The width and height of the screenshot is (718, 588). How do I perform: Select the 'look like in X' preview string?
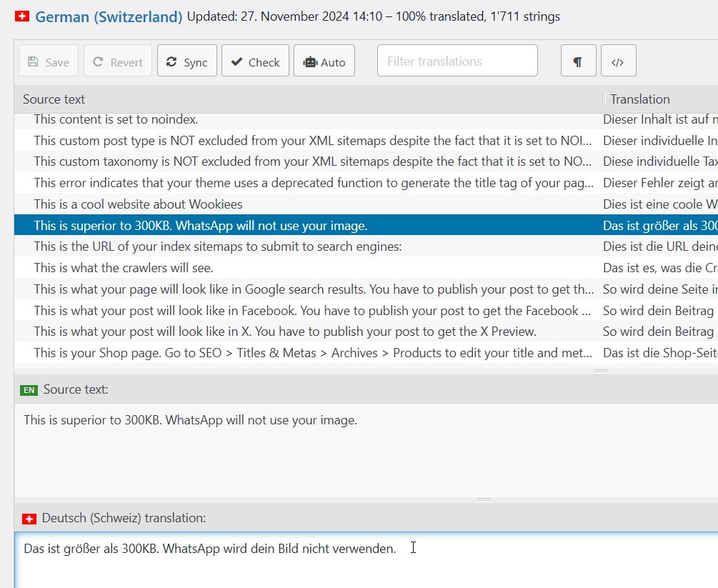pyautogui.click(x=284, y=332)
